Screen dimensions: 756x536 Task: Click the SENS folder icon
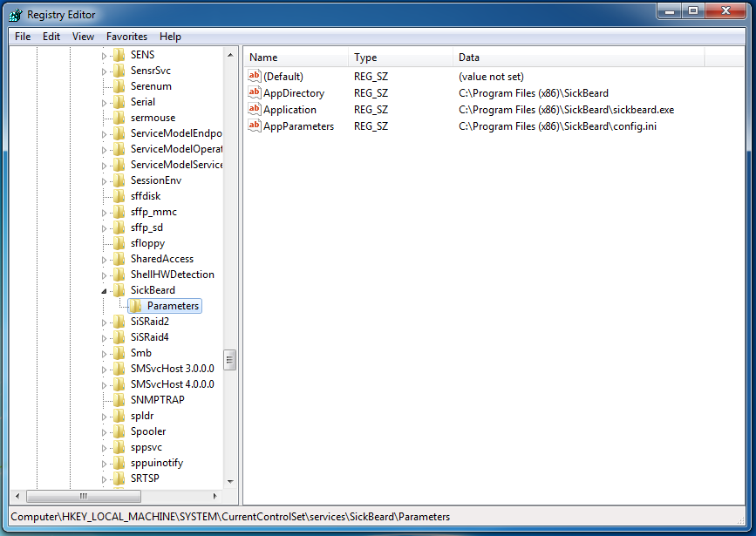[x=119, y=55]
